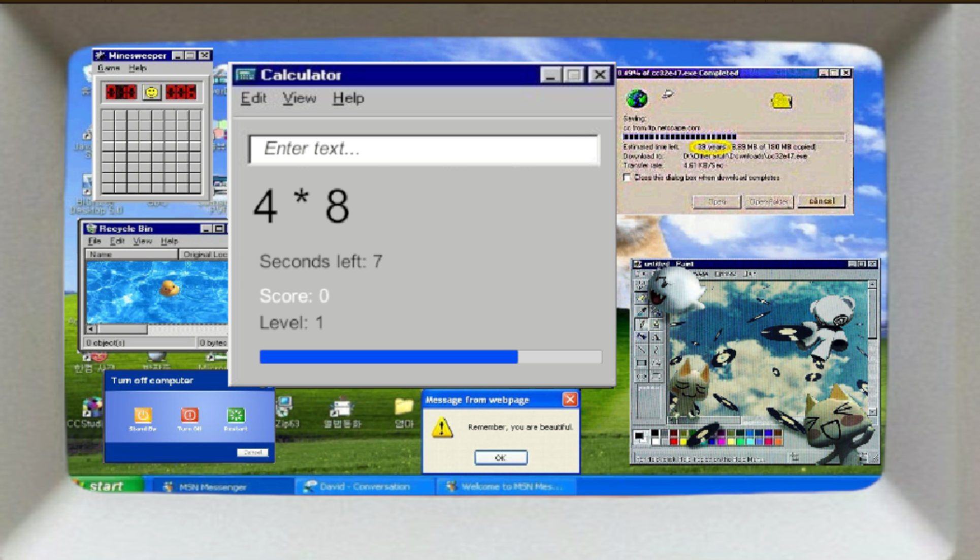980x560 pixels.
Task: Select the Rectangle tool in Paint
Action: pyautogui.click(x=641, y=363)
